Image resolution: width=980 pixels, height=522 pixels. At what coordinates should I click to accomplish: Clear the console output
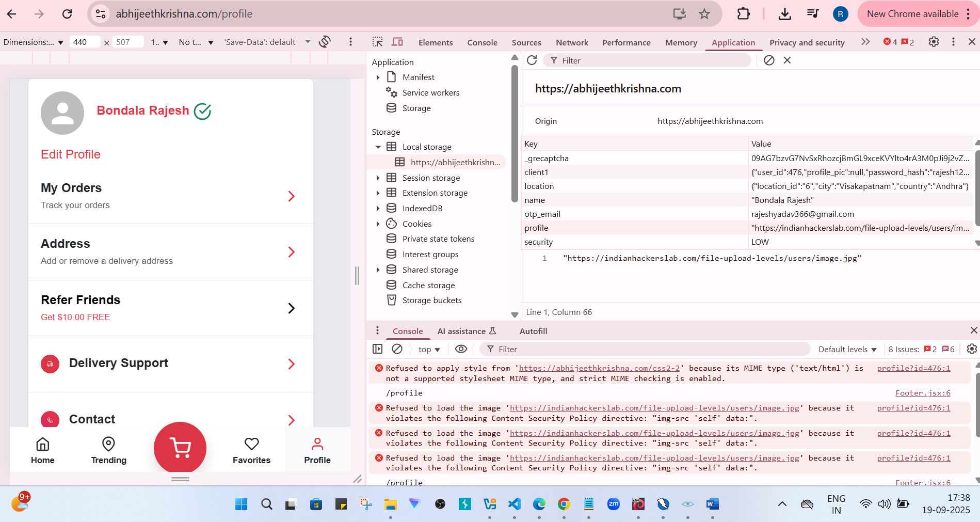[397, 349]
